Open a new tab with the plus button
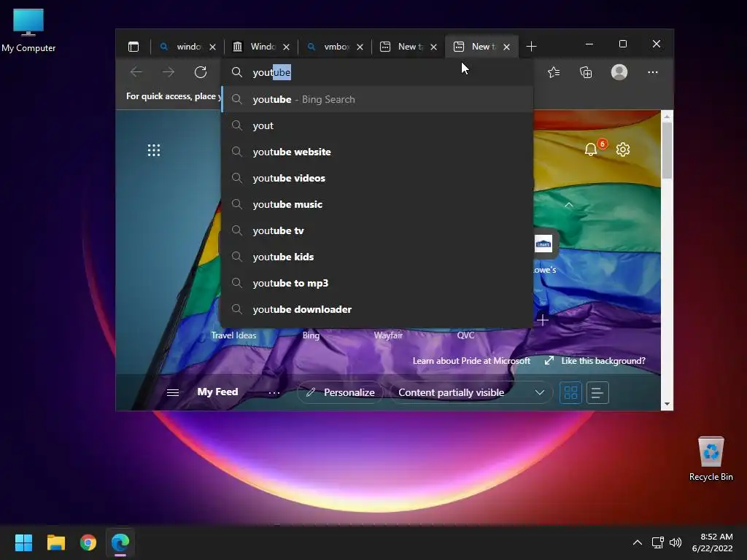 click(x=531, y=47)
